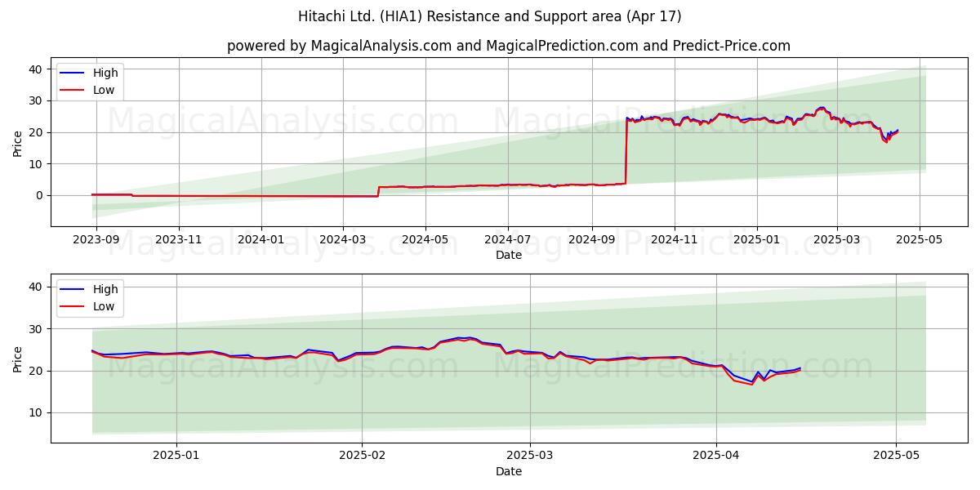Click the 'Date' axis label under the bottom chart
Screen dimensions: 980x490
tap(509, 471)
